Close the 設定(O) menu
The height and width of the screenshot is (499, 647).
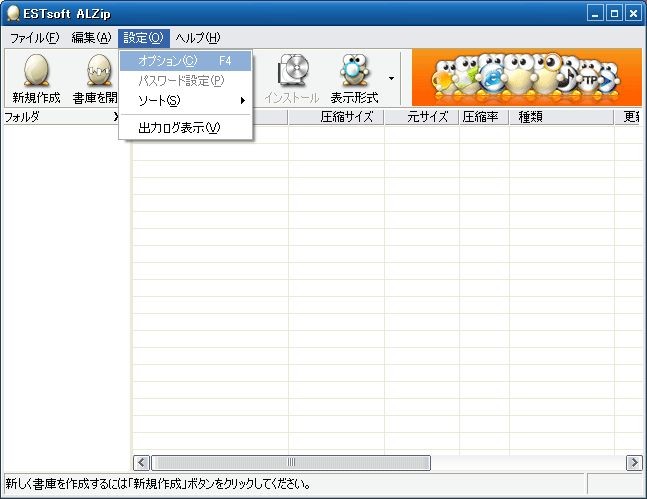[x=144, y=38]
